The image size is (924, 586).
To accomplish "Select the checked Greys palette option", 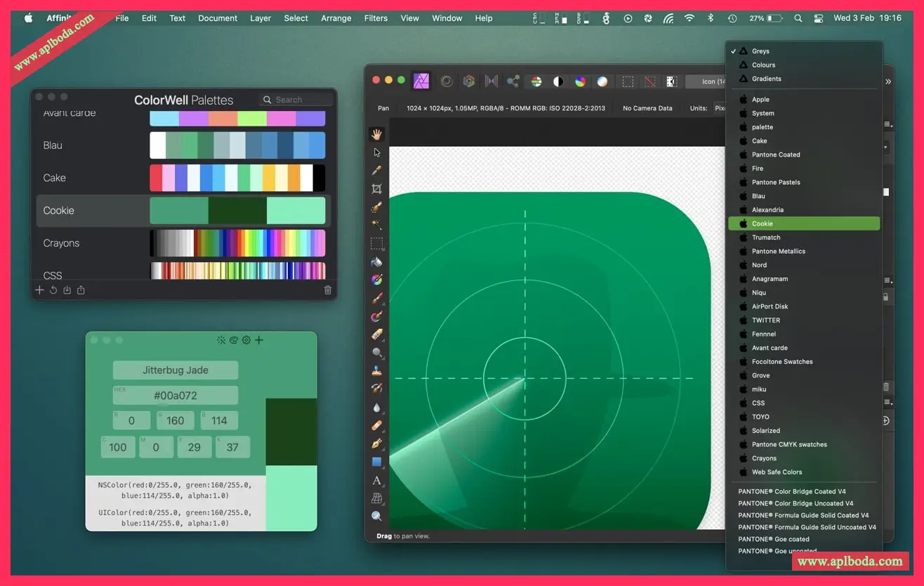I will pyautogui.click(x=760, y=51).
